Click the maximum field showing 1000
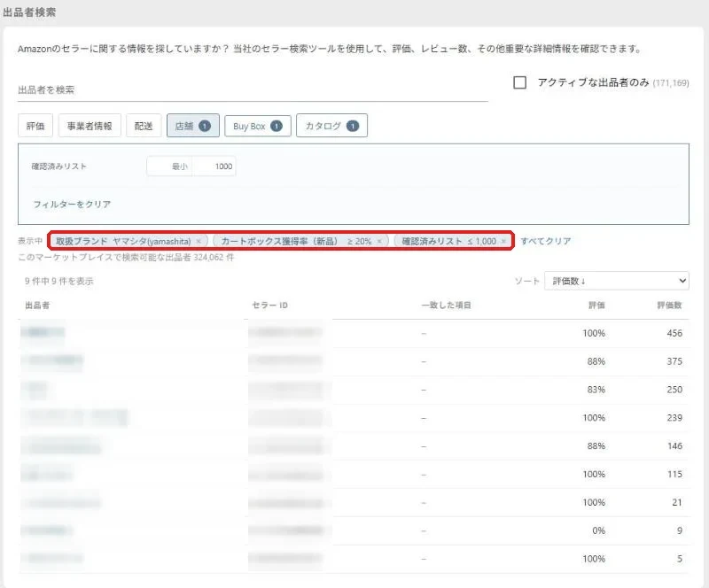 point(214,166)
